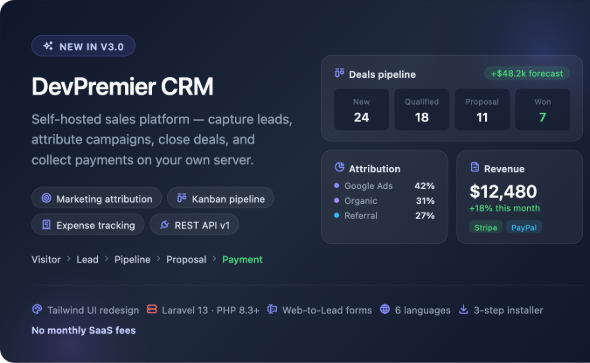Click the Referral legend dot
This screenshot has width=590, height=363.
336,215
